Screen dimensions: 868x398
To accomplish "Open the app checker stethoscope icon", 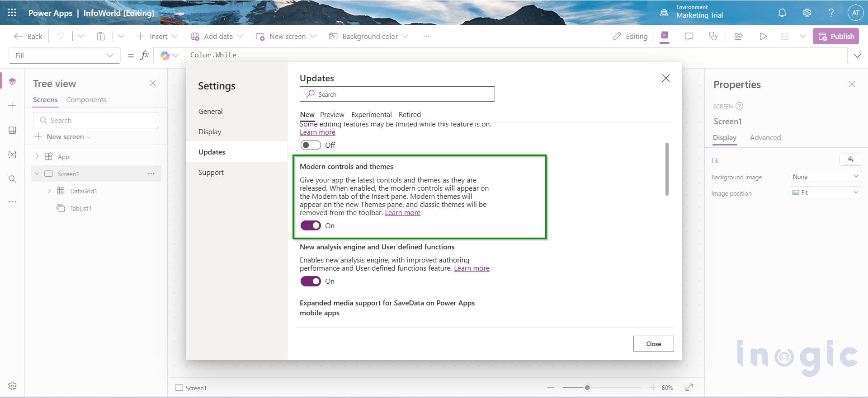I will 713,36.
